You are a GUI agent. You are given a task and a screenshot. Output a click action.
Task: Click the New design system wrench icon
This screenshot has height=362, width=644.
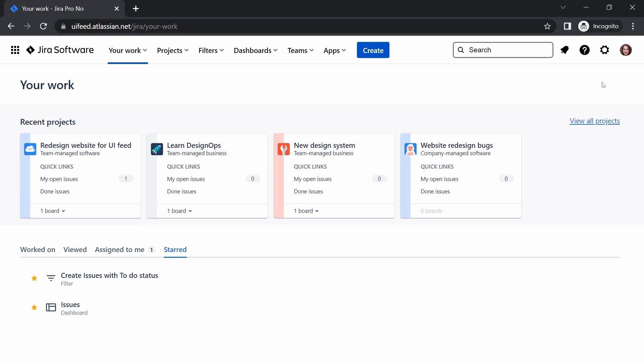point(283,149)
